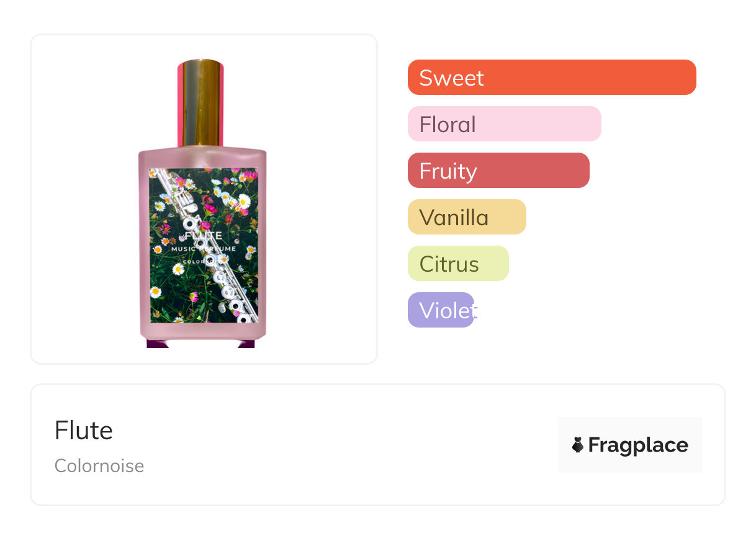Open the Colornoise brand link
The image size is (756, 536).
pyautogui.click(x=99, y=466)
